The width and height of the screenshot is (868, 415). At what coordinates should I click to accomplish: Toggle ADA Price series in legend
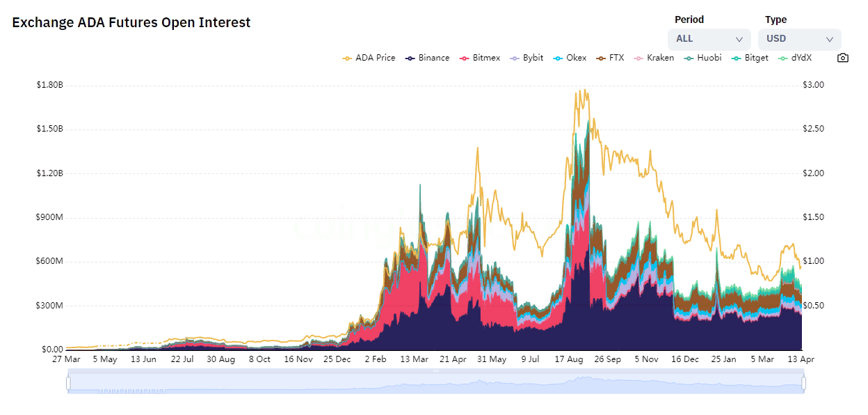(369, 58)
